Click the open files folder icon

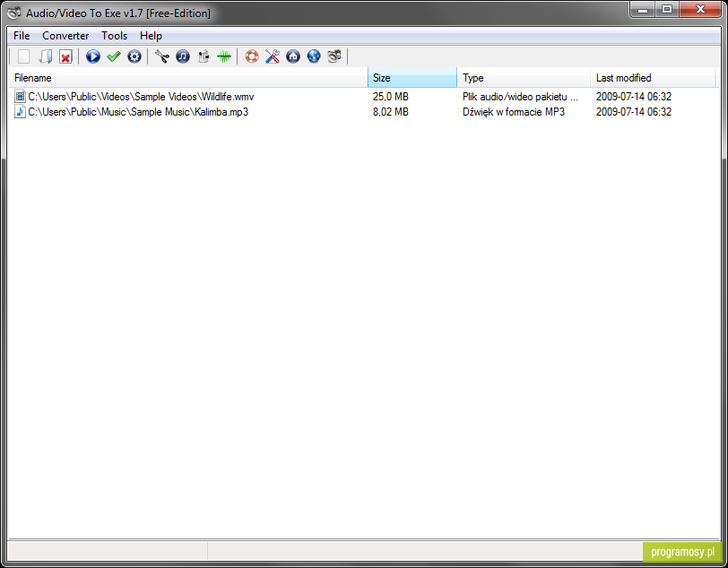point(45,56)
